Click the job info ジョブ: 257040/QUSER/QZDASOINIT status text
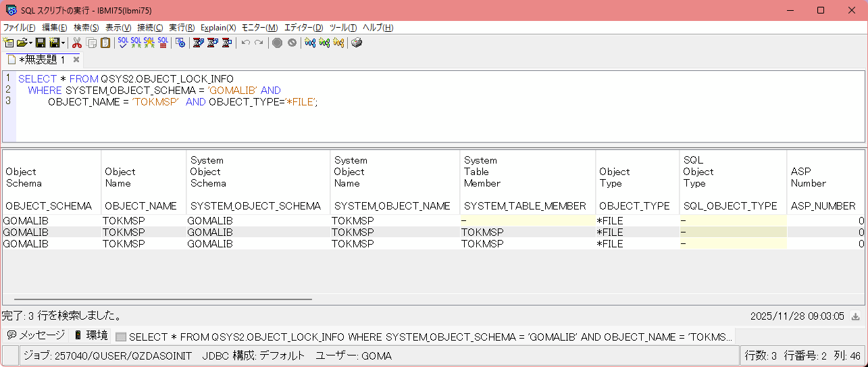The width and height of the screenshot is (868, 367). point(108,356)
